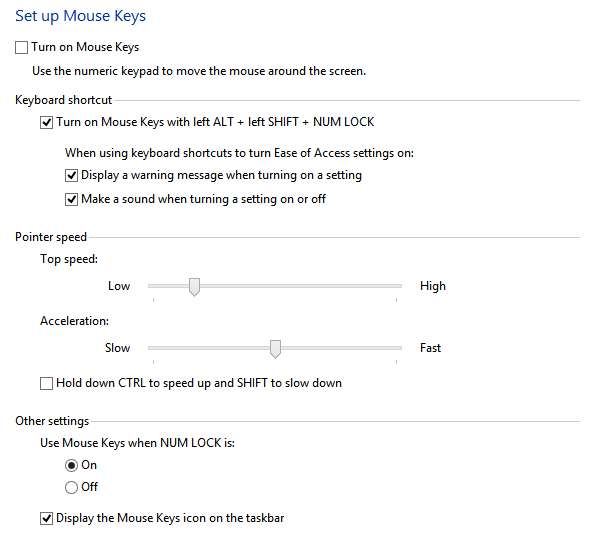Click the Other settings section label
The width and height of the screenshot is (602, 552).
[x=52, y=421]
